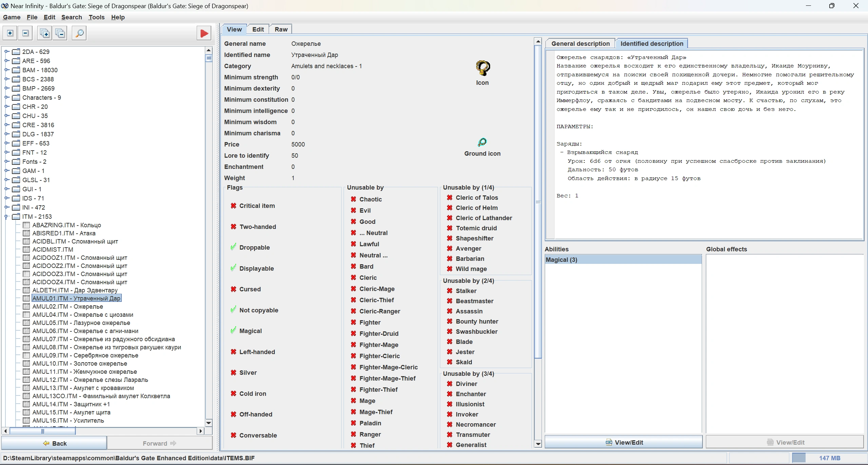Toggle the Droppable flag checkmark
Image resolution: width=868 pixels, height=465 pixels.
point(233,247)
